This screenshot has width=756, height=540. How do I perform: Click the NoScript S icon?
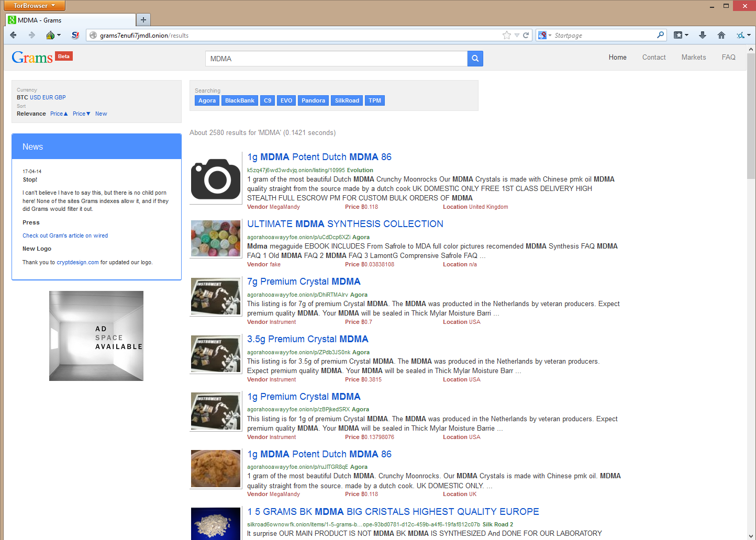coord(75,35)
